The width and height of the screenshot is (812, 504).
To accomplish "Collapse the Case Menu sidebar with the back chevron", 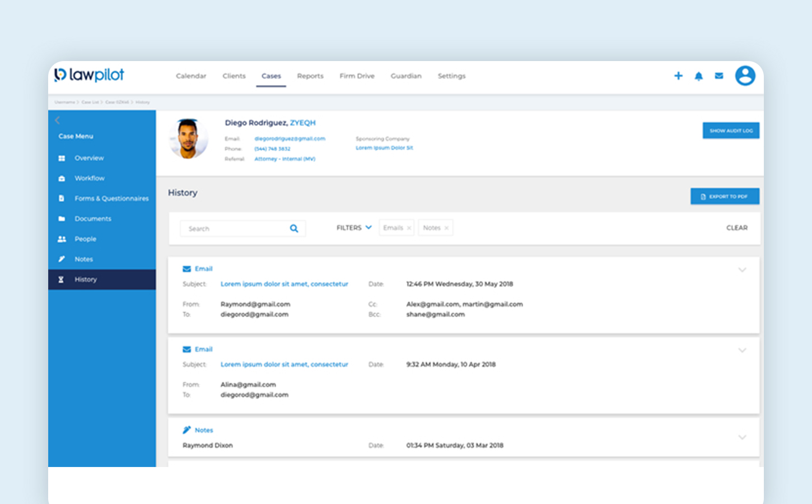I will point(57,120).
